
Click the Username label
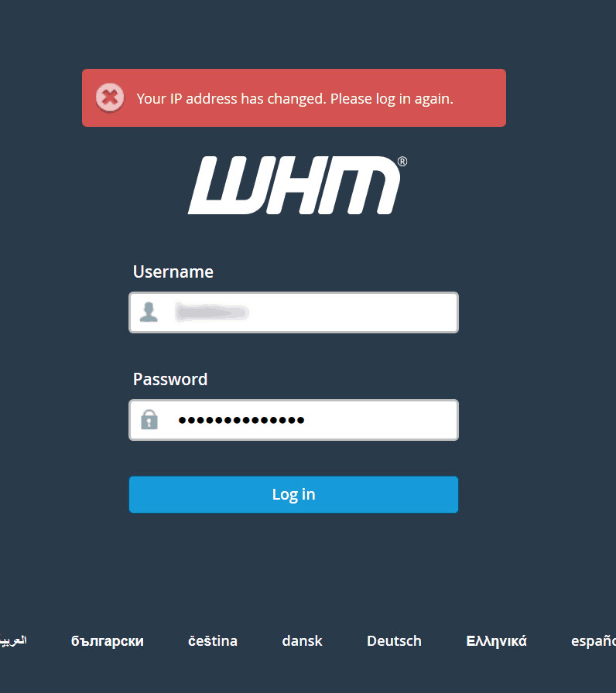pyautogui.click(x=173, y=271)
